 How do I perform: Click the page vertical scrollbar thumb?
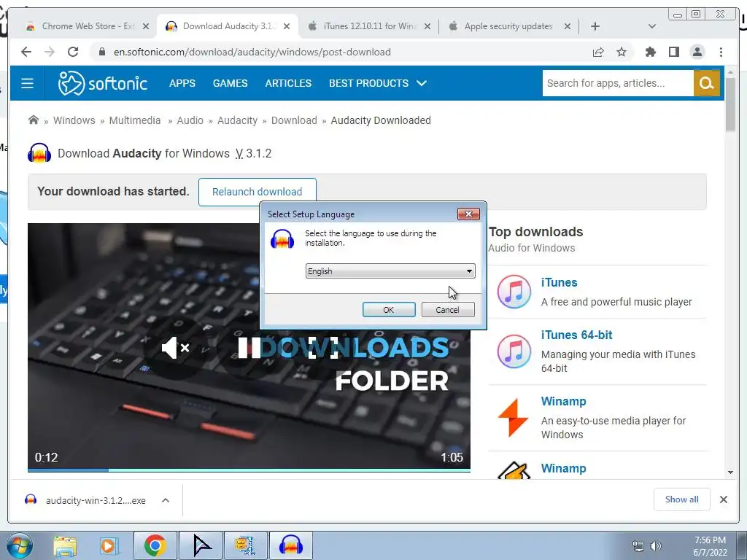730,106
